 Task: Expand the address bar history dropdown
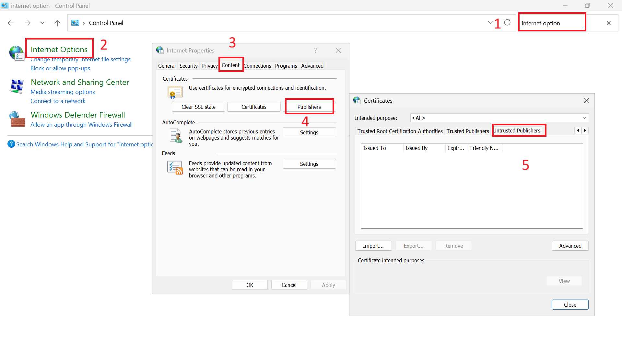tap(490, 22)
